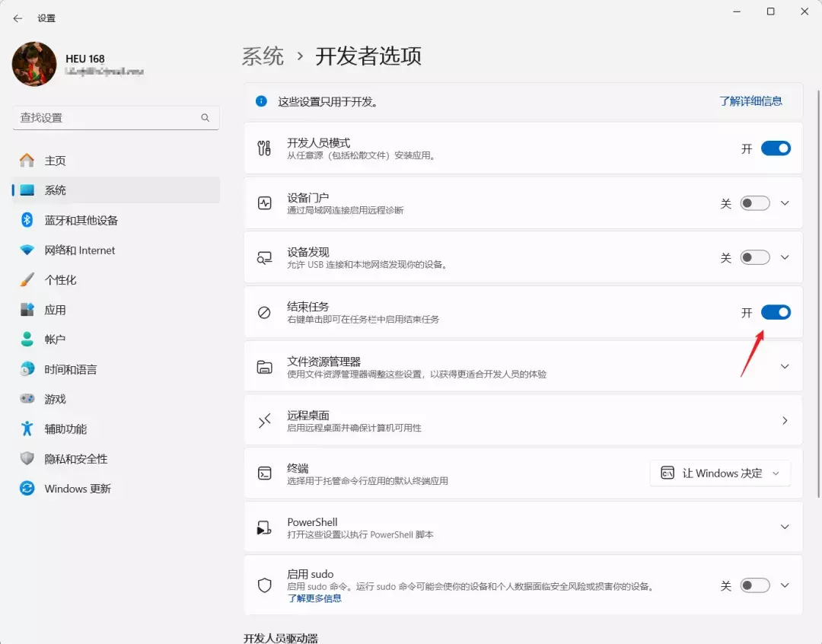Select 网络和 Internet in sidebar
822x644 pixels.
(x=80, y=250)
